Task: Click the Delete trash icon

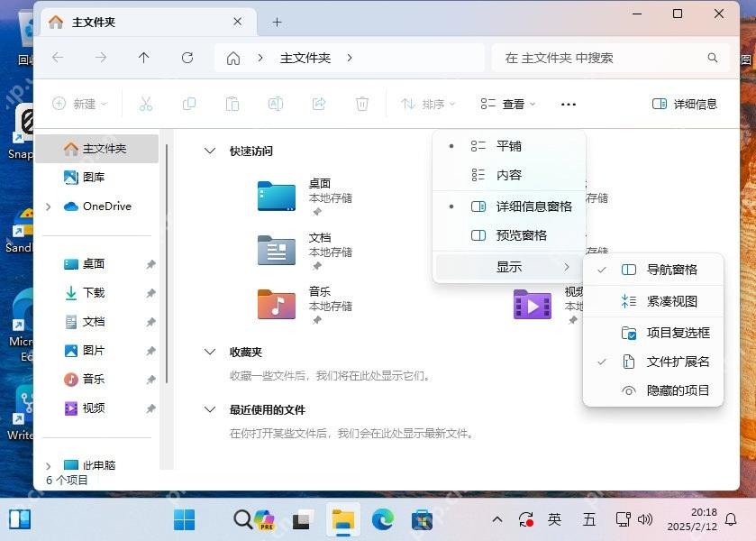Action: (362, 104)
